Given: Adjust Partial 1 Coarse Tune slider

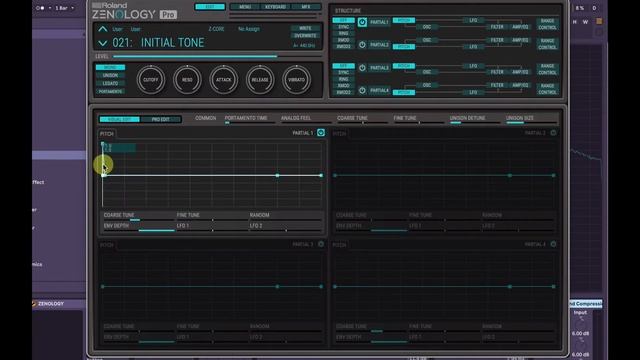Looking at the screenshot, I should tap(139, 220).
